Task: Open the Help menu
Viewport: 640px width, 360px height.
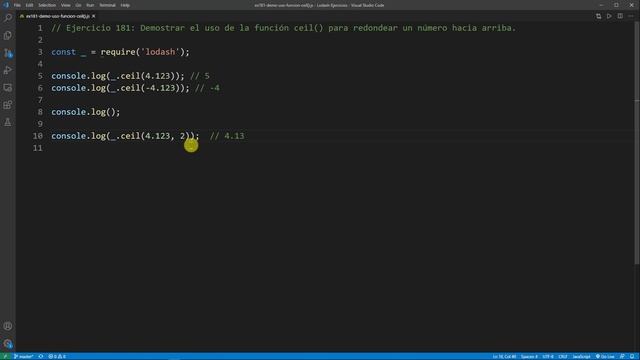Action: (125, 5)
